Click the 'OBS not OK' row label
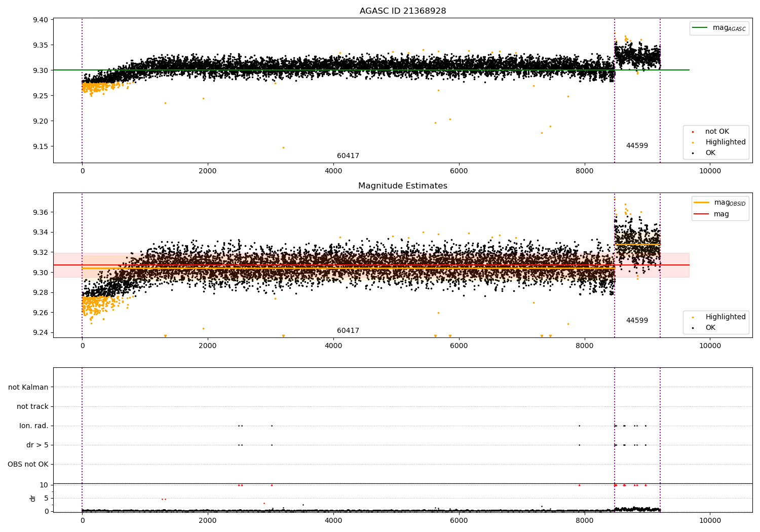This screenshot has width=760, height=532. (28, 465)
